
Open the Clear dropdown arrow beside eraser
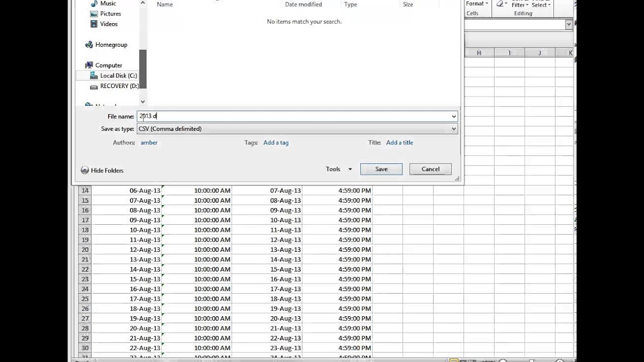507,4
